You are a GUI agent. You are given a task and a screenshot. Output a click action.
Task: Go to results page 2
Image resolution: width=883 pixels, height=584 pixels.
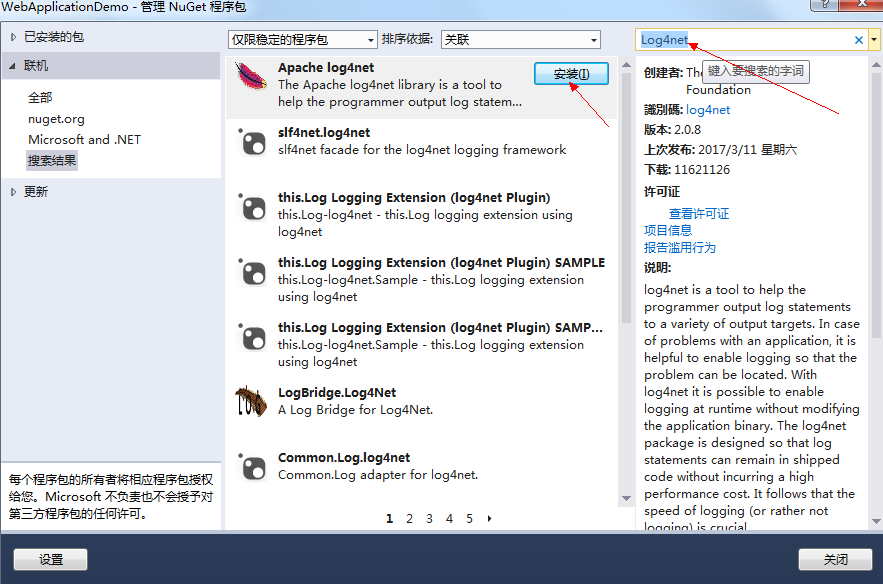[x=409, y=519]
